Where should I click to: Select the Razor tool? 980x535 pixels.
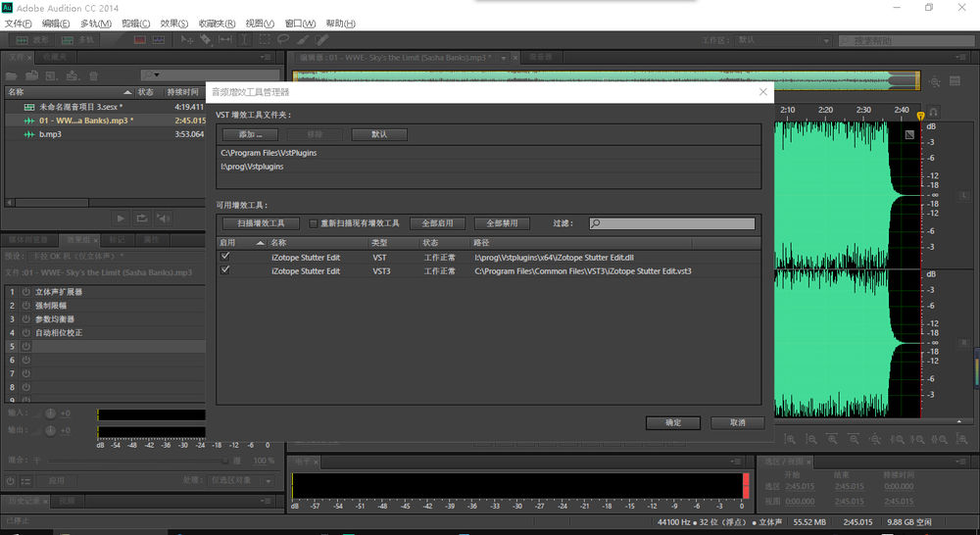pyautogui.click(x=205, y=40)
